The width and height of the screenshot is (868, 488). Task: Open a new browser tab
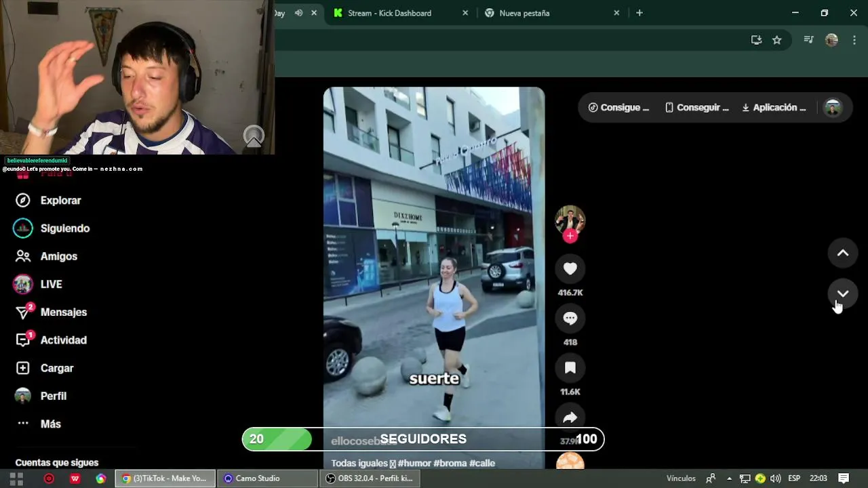pyautogui.click(x=639, y=13)
